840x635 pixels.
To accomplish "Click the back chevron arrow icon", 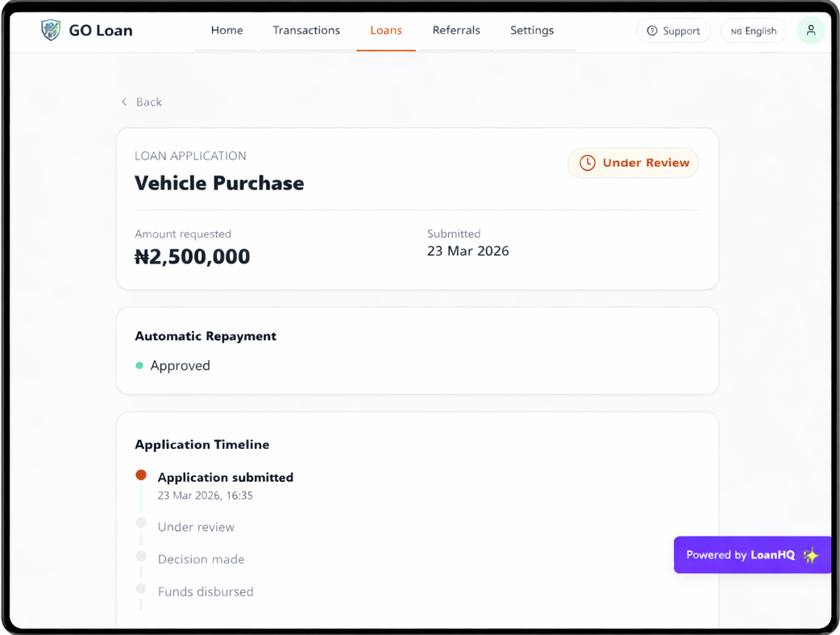I will click(124, 102).
